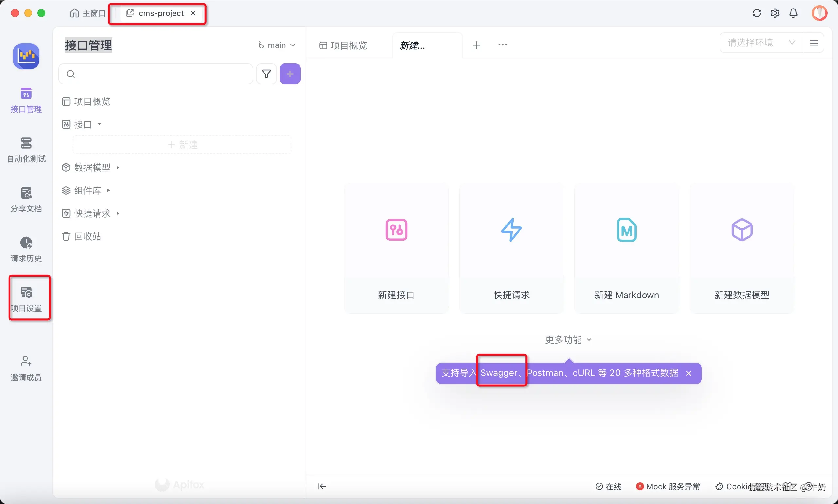Open the 分享文档 section
This screenshot has width=838, height=504.
coord(26,200)
